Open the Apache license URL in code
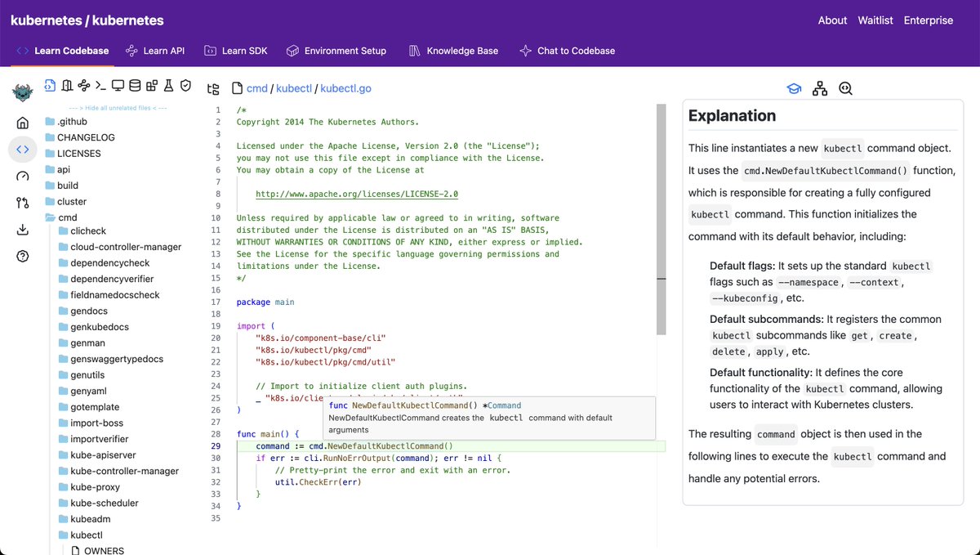 tap(357, 195)
